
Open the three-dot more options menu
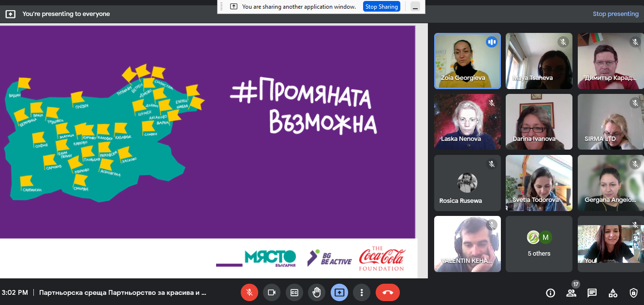click(361, 292)
